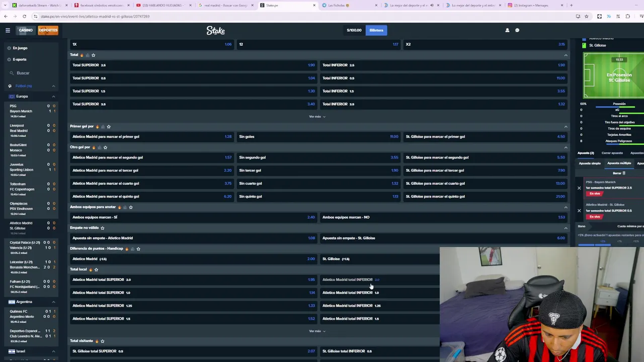
Task: Favorite the Total market with star
Action: coord(93,55)
